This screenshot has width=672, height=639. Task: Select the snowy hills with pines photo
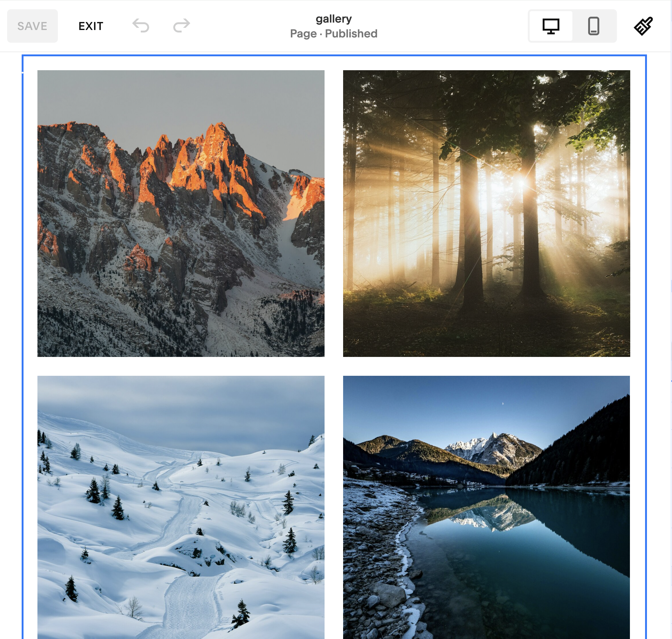[181, 507]
